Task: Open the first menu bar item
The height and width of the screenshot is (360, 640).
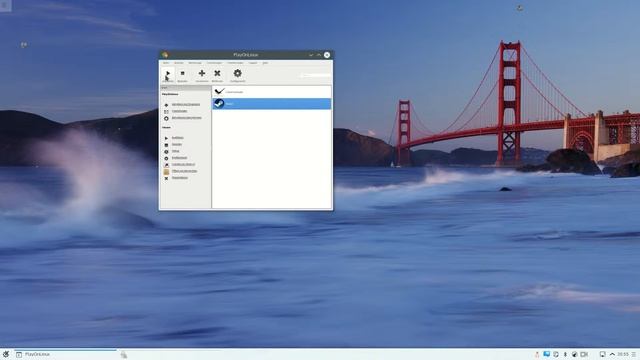Action: coord(166,63)
